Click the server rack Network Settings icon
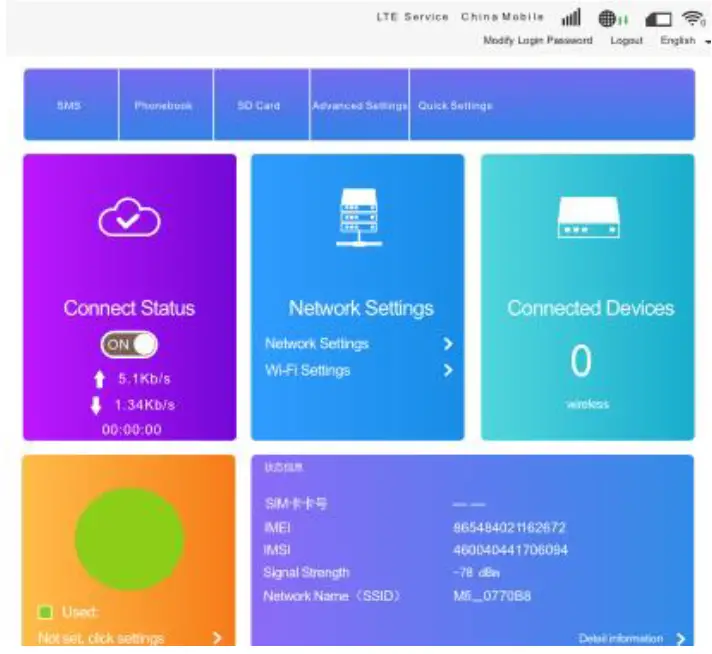Image resolution: width=712 pixels, height=654 pixels. click(x=359, y=217)
